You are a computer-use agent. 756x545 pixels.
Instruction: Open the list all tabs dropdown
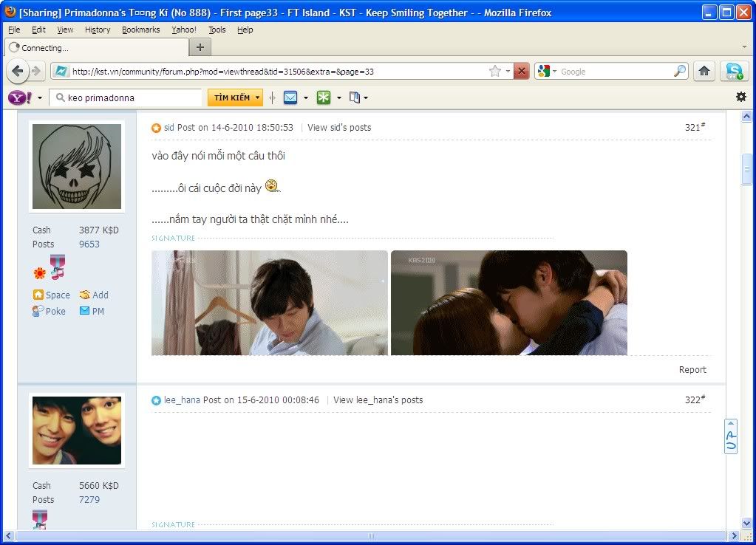click(x=744, y=47)
